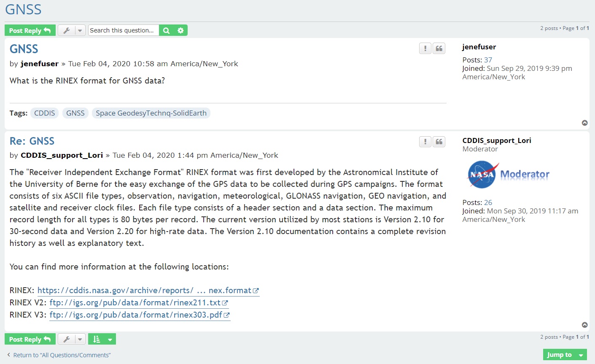The height and width of the screenshot is (364, 595).
Task: Open the first post's GNSS title
Action: pyautogui.click(x=24, y=49)
